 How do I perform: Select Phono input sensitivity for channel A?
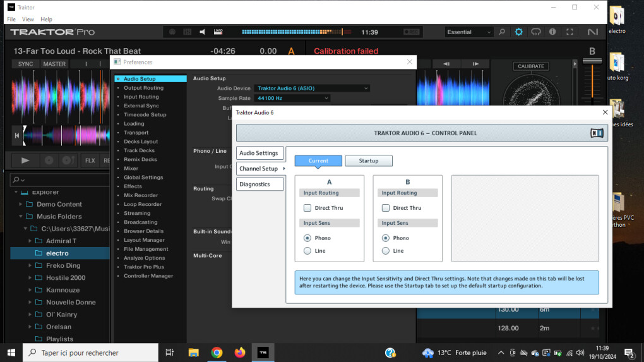(307, 238)
